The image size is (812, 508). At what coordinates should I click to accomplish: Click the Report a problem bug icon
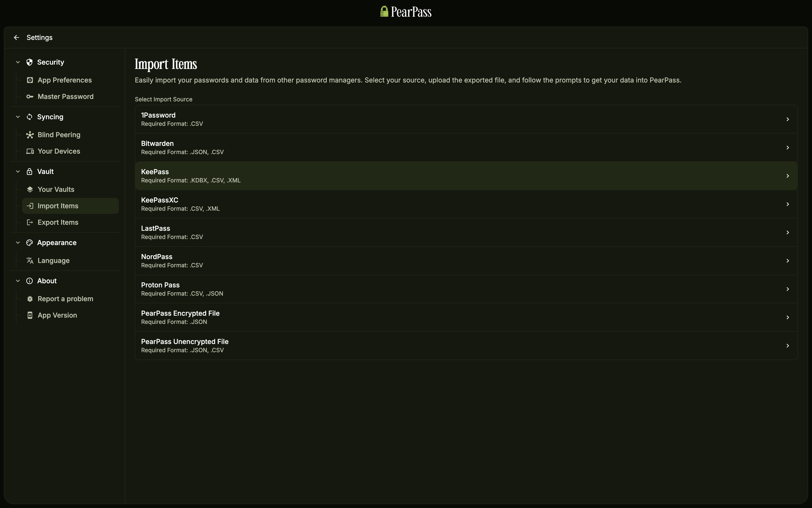click(x=30, y=299)
